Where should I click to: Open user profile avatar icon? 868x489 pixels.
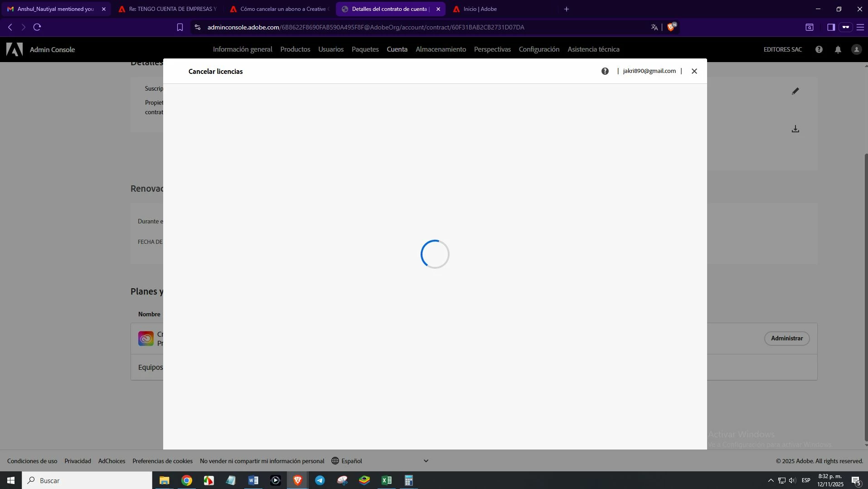[856, 49]
